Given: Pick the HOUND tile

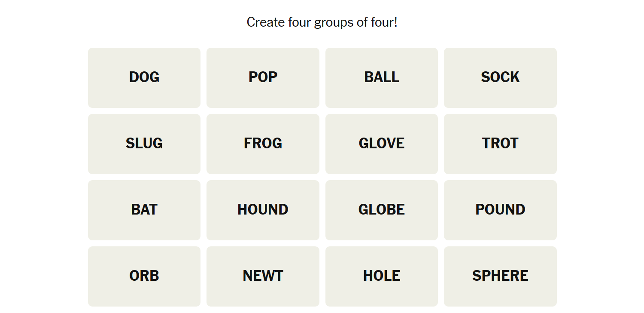Looking at the screenshot, I should 263,210.
